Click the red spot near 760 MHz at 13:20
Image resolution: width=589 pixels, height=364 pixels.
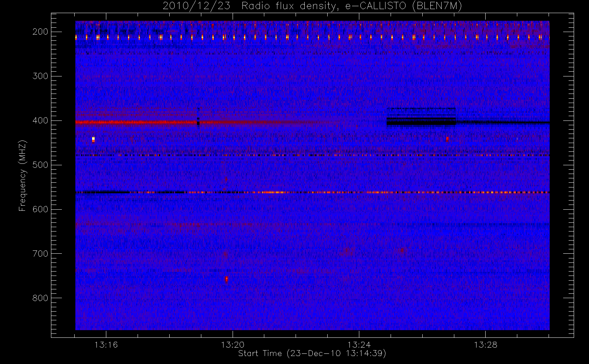tap(226, 279)
